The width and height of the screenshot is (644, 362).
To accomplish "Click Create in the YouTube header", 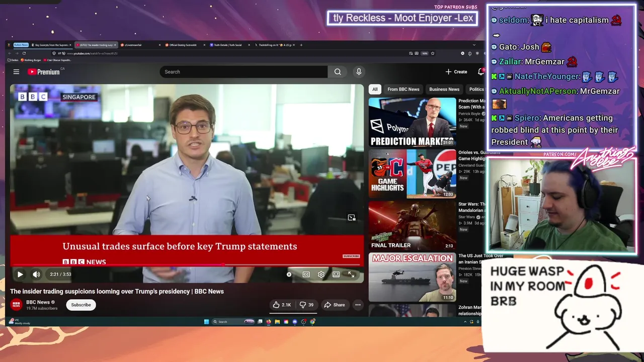I will 456,72.
